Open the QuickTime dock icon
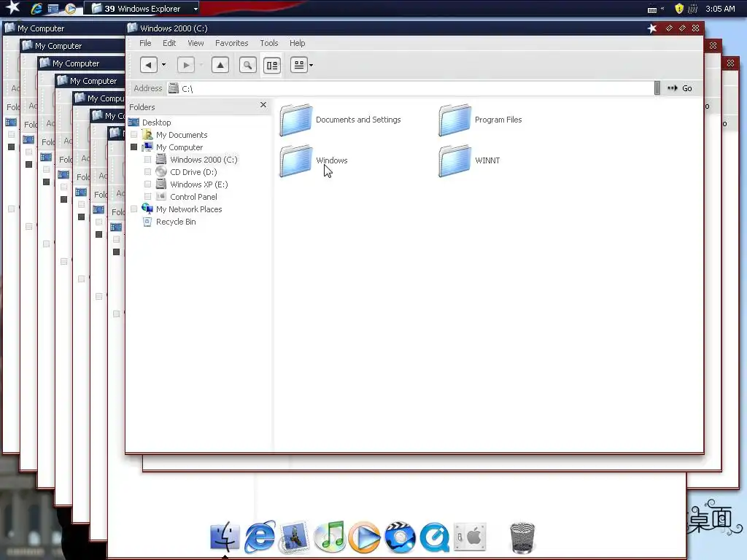 pyautogui.click(x=435, y=537)
